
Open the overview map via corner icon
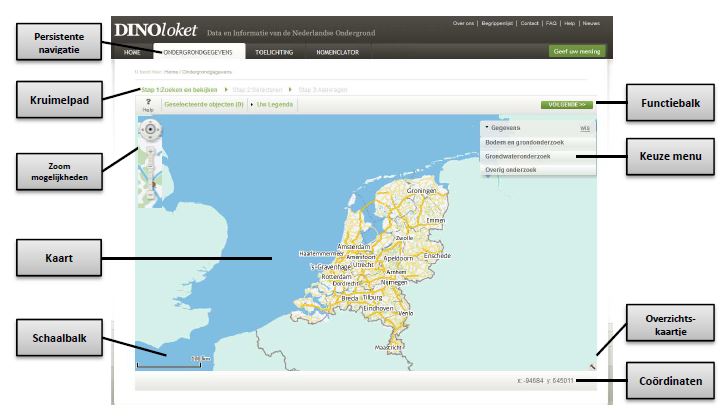591,366
